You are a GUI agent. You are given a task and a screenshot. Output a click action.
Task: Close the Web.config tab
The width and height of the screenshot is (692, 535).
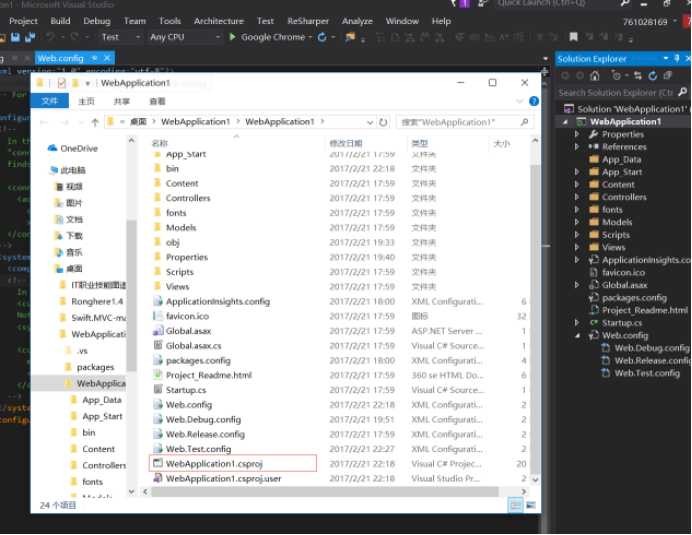coord(107,58)
